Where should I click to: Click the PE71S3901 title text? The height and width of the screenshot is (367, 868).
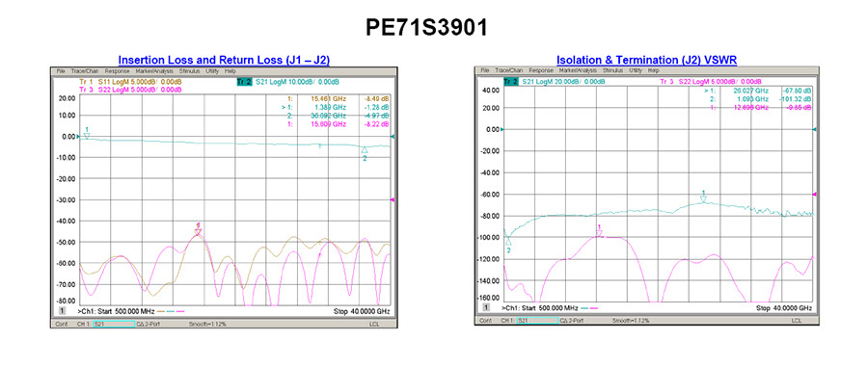click(x=427, y=28)
